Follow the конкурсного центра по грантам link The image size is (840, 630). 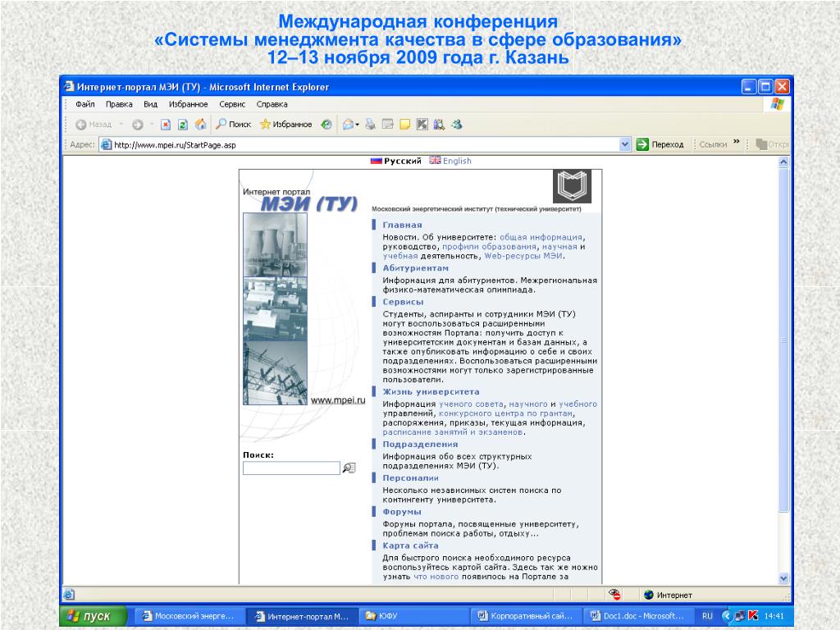pos(505,413)
